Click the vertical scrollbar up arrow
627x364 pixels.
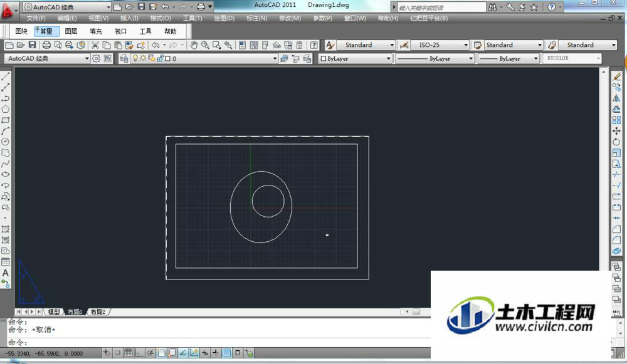[x=604, y=72]
